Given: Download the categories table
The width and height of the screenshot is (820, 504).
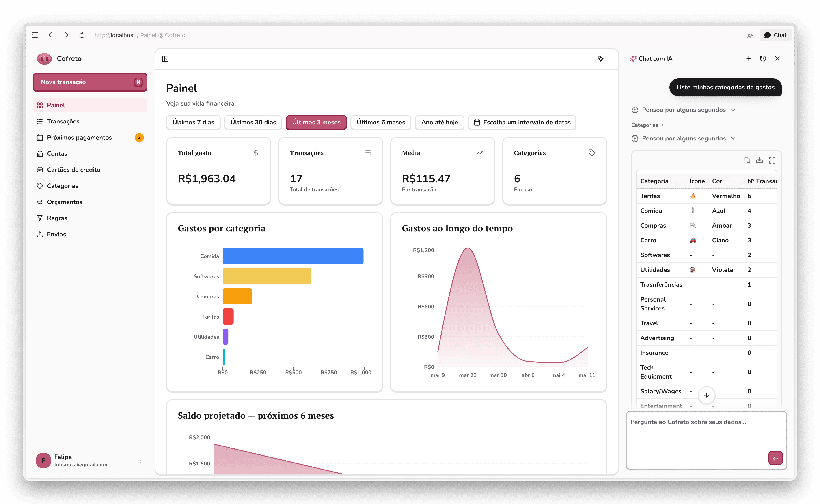Looking at the screenshot, I should coord(760,160).
